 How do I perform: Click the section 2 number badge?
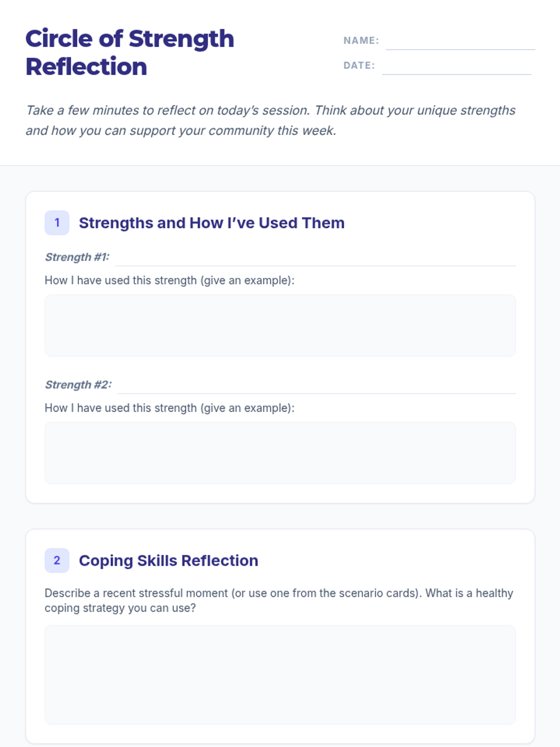57,560
